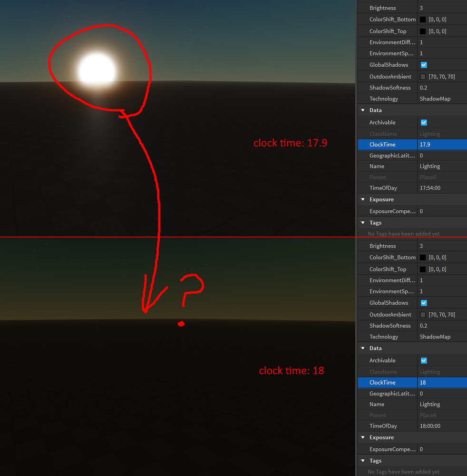
Task: Collapse the Tags section in the bottom panel
Action: click(363, 460)
